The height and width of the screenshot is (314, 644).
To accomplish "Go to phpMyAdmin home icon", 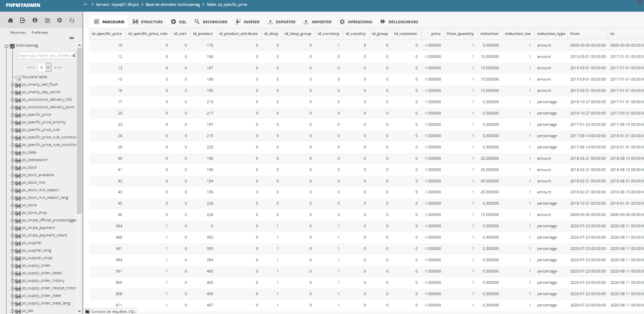I will pos(10,21).
